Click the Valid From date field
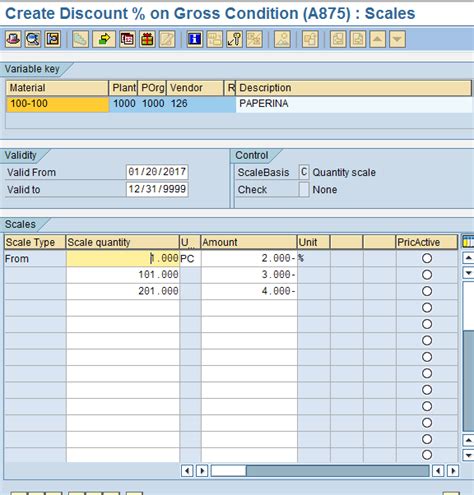Viewport: 474px width, 495px height. pos(157,172)
